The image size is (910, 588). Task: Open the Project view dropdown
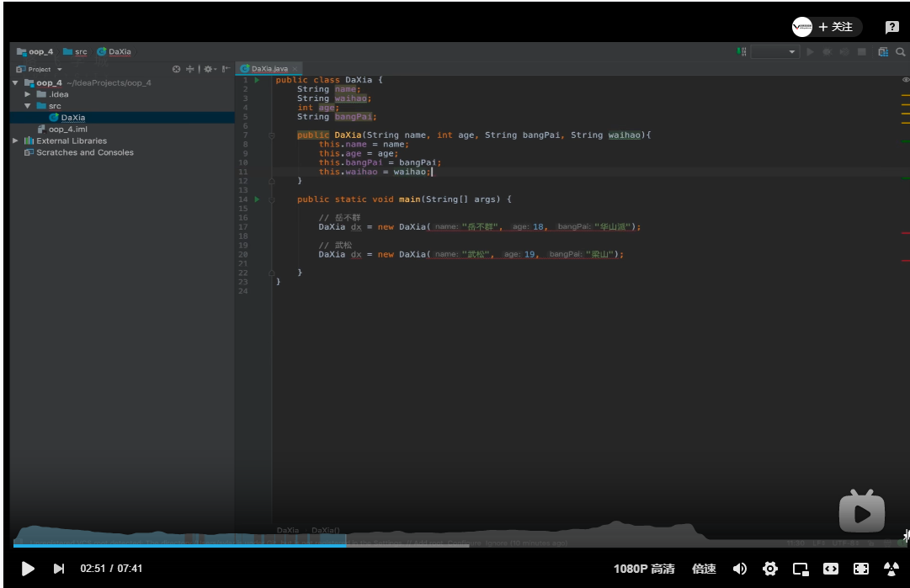(40, 69)
